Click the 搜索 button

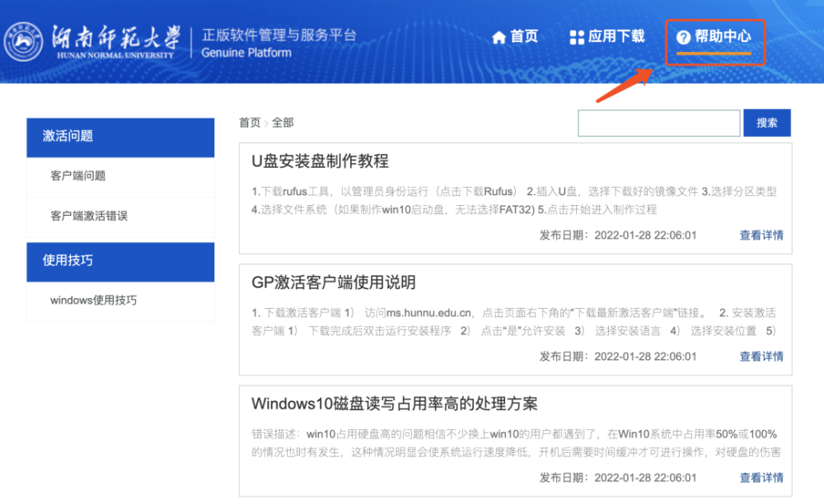[x=766, y=123]
